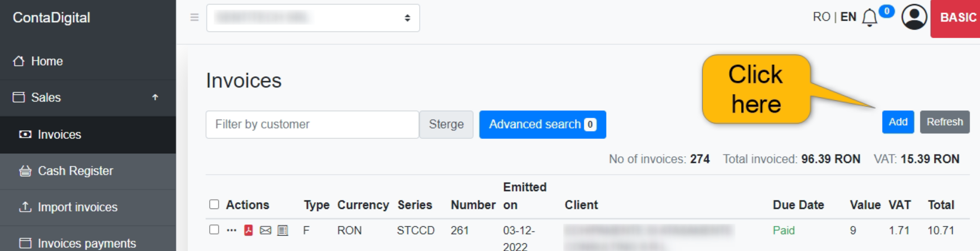
Task: Click the hamburger menu toggle icon
Action: click(194, 17)
